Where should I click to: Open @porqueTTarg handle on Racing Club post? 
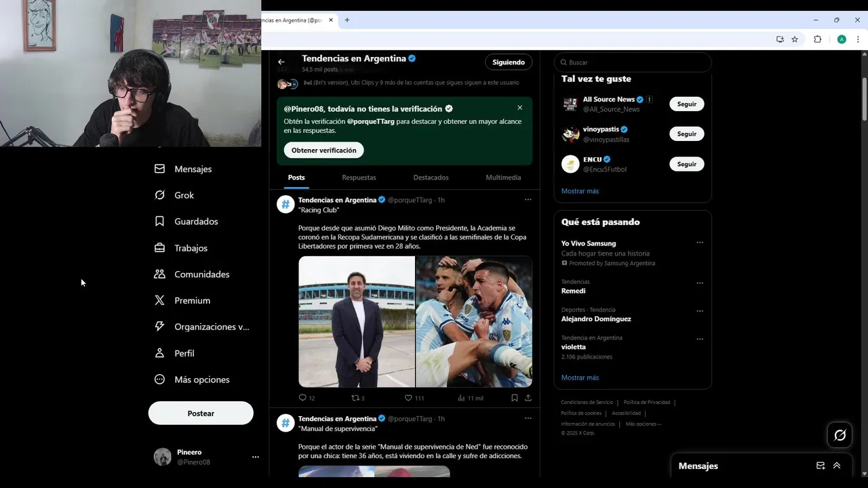click(410, 200)
